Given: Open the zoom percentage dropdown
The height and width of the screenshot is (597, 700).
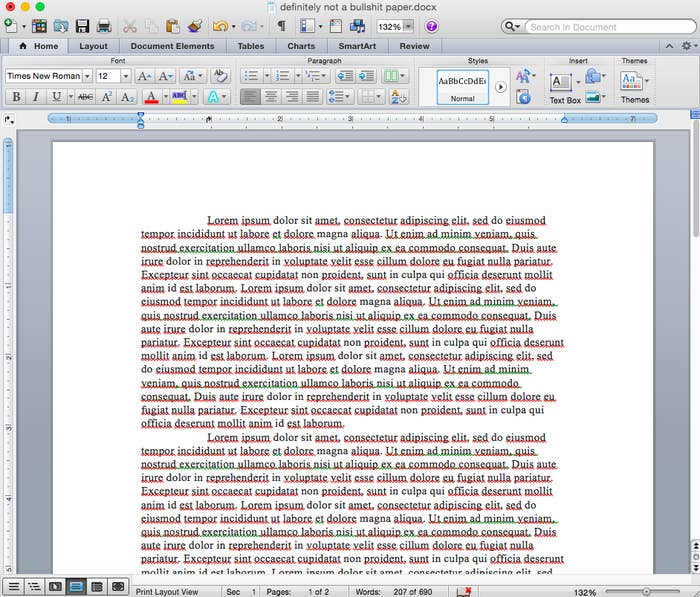Looking at the screenshot, I should coord(408,26).
